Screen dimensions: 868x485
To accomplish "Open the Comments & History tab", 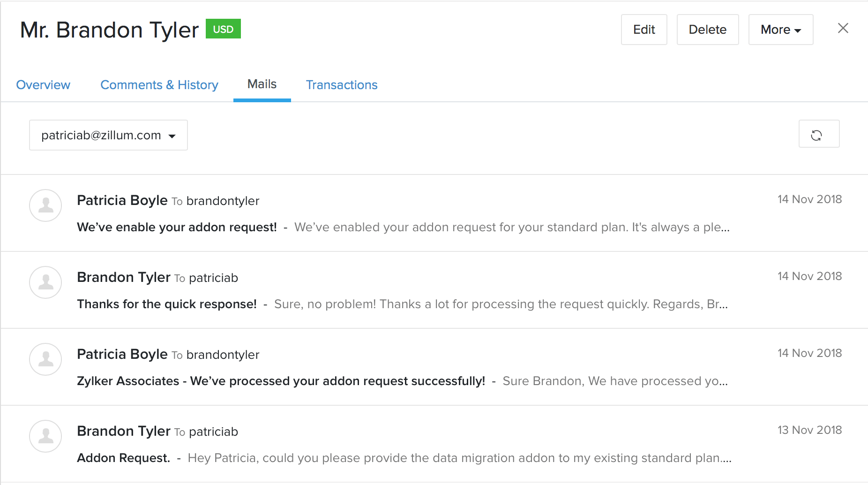I will click(159, 85).
